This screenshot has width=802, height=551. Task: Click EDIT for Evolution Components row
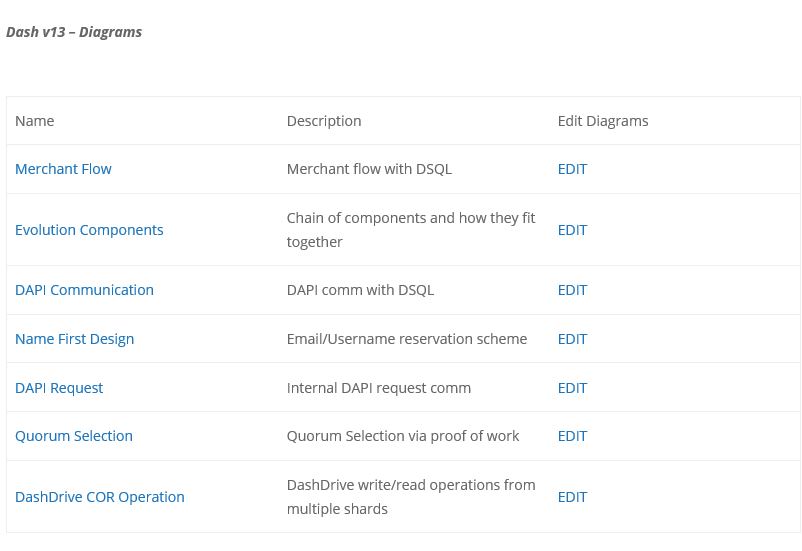[x=572, y=230]
